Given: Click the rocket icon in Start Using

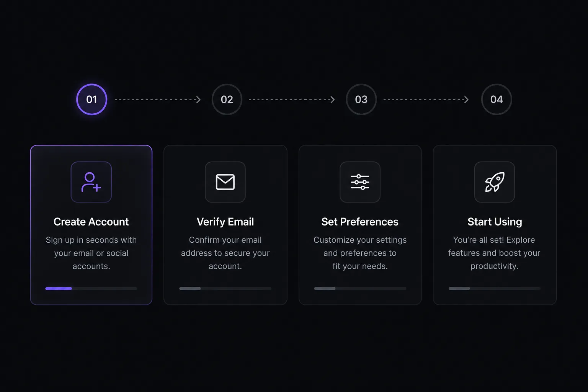Looking at the screenshot, I should (x=495, y=182).
